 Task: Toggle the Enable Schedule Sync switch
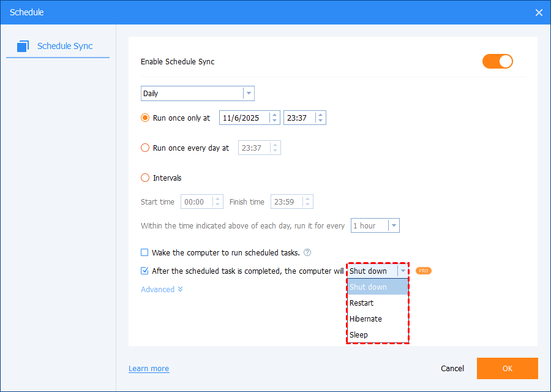click(497, 61)
